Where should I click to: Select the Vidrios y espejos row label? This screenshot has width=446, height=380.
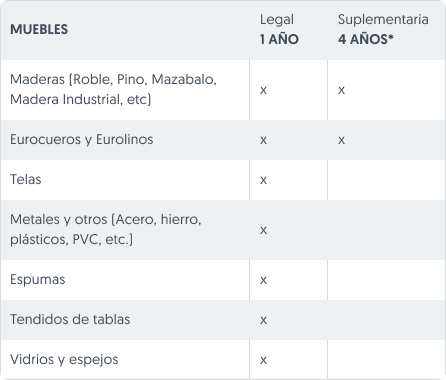64,360
